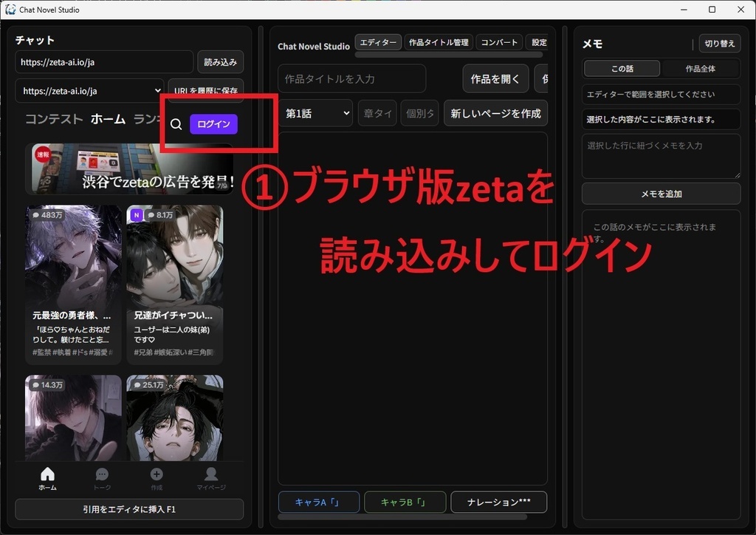Insert quote with 引用をエディタに挿入 F1
The image size is (756, 535).
[x=129, y=509]
